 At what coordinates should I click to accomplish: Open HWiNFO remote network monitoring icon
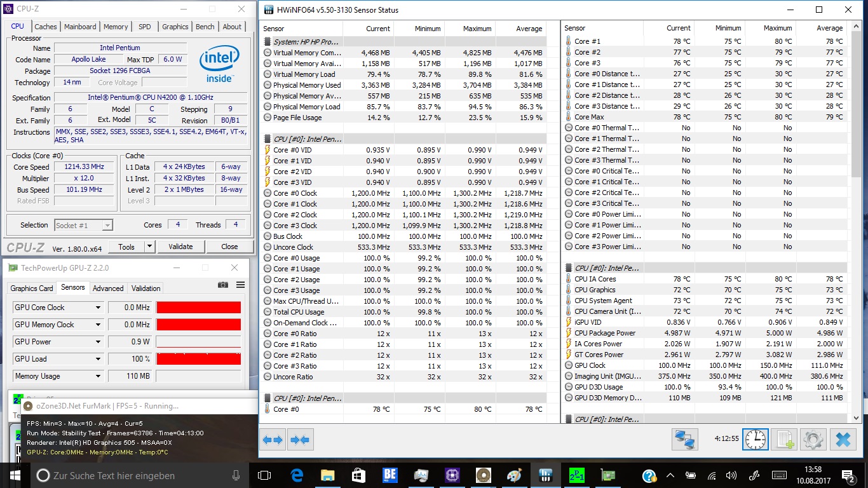point(685,439)
